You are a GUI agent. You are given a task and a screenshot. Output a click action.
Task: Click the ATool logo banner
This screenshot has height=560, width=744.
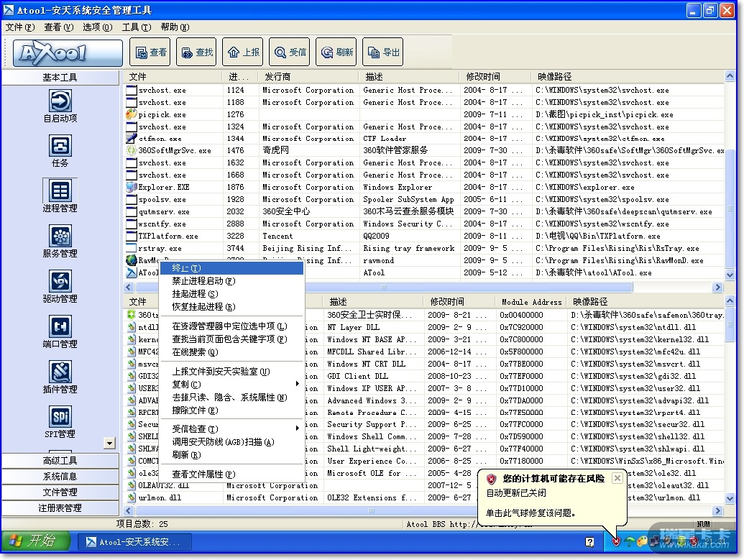click(68, 52)
